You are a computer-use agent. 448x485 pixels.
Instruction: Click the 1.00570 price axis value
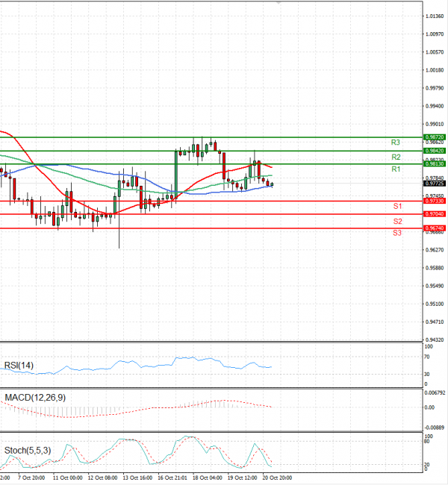click(x=435, y=52)
